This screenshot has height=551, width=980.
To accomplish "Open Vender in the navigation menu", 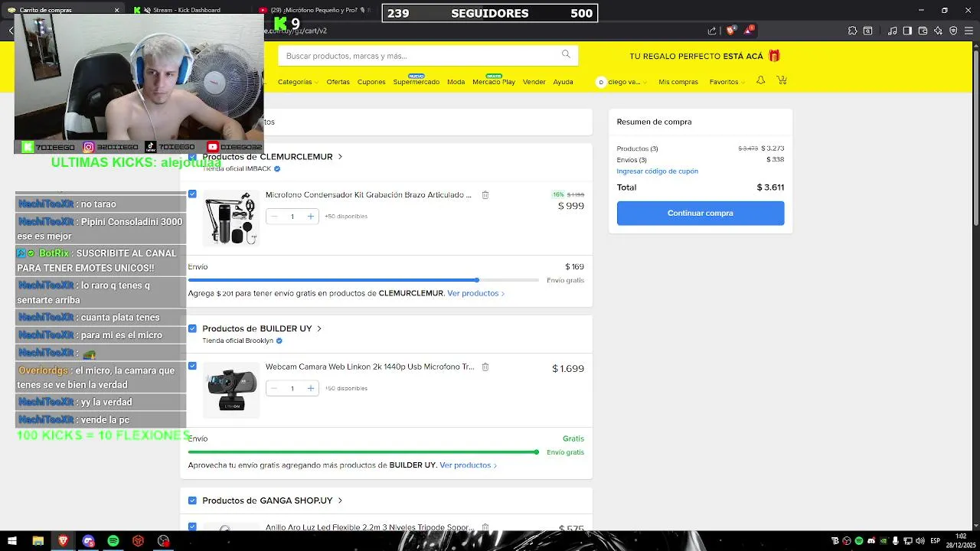I will click(x=534, y=82).
